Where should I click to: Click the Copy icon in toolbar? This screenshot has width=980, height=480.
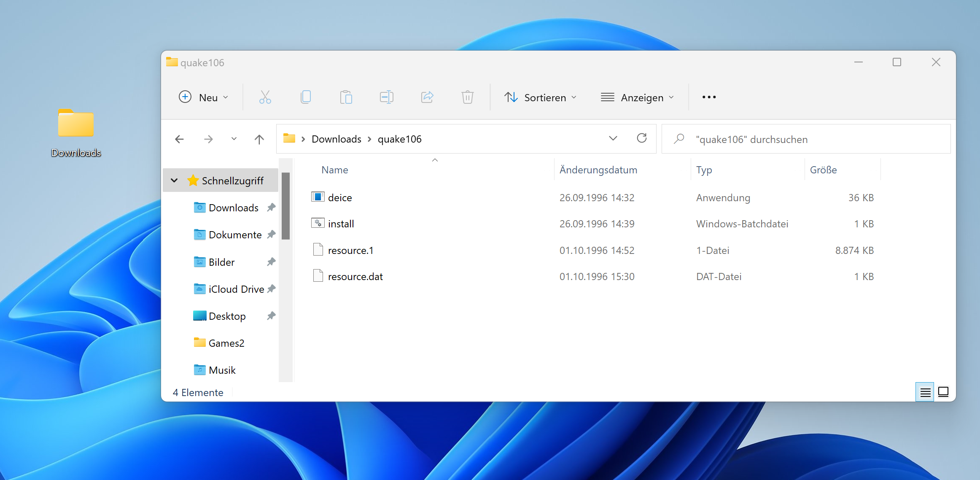(x=306, y=97)
